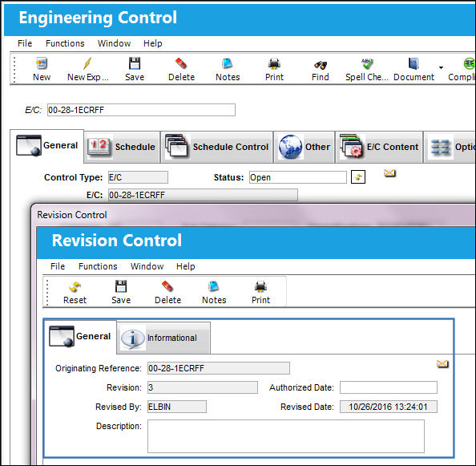
Task: Click the Status field showing Open
Action: pos(298,177)
